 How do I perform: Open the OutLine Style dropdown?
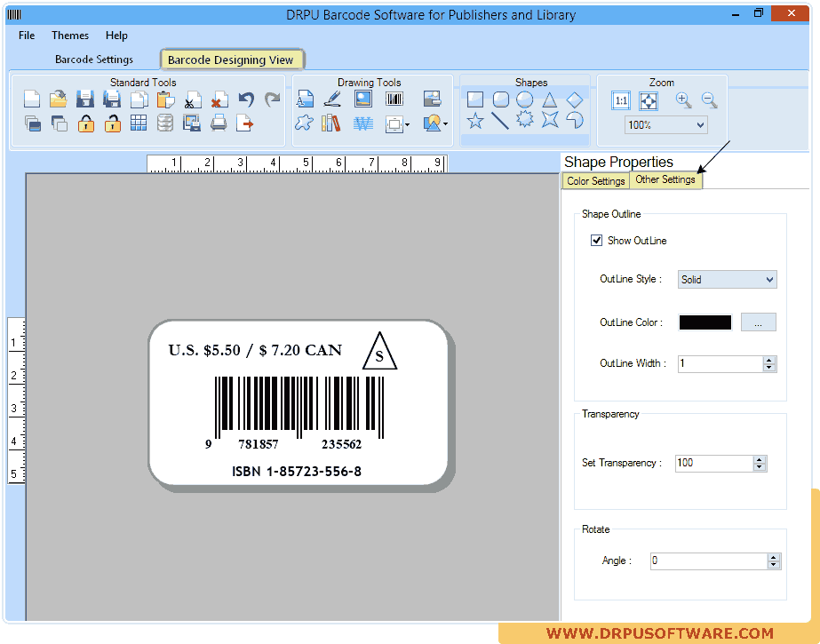727,279
